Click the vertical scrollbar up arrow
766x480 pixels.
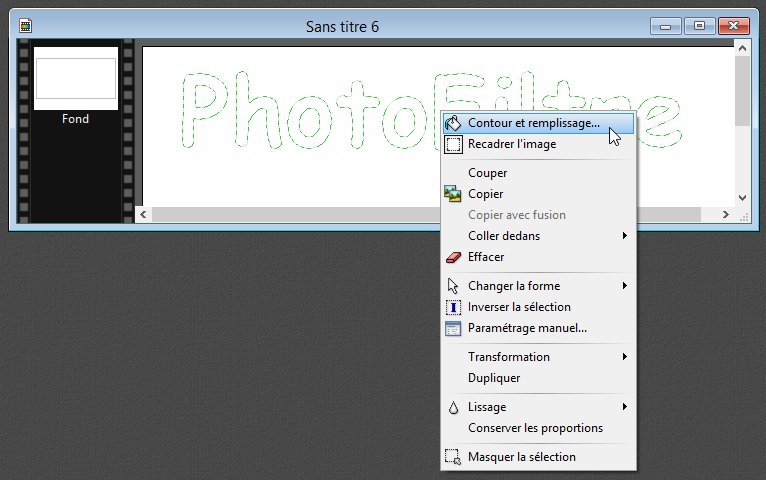(x=742, y=48)
